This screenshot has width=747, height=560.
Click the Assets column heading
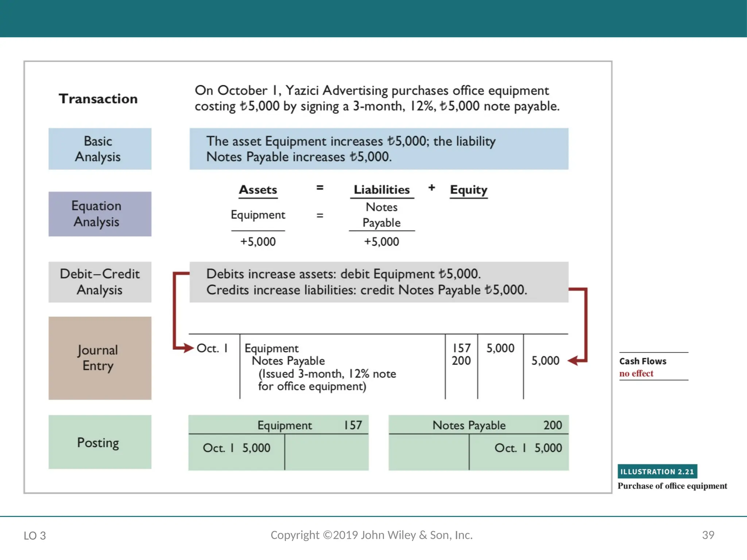click(258, 190)
